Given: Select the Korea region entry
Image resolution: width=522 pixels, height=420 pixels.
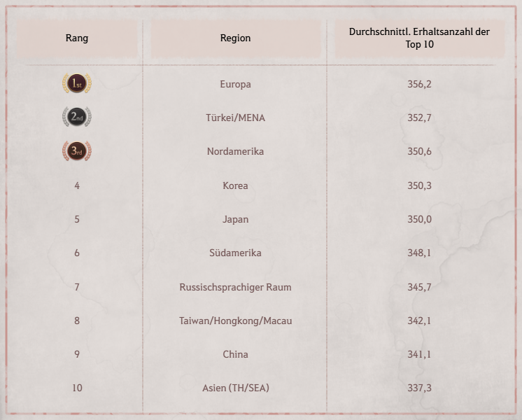Looking at the screenshot, I should tap(235, 185).
